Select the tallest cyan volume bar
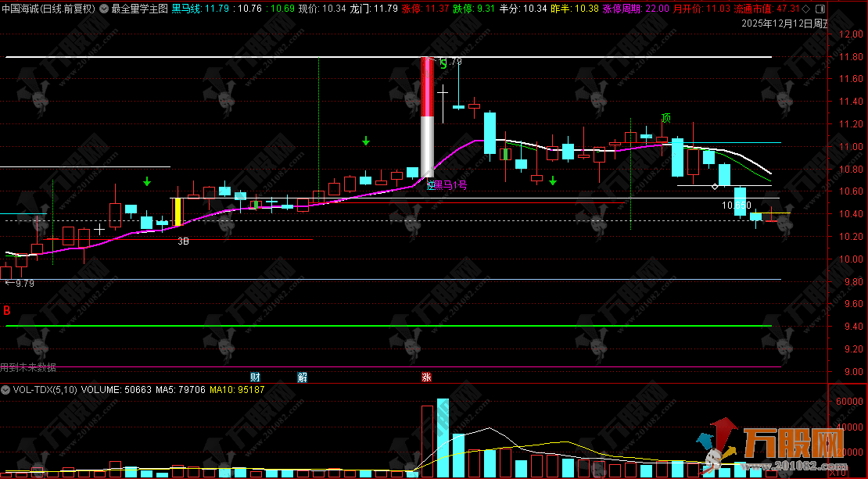 [x=443, y=438]
